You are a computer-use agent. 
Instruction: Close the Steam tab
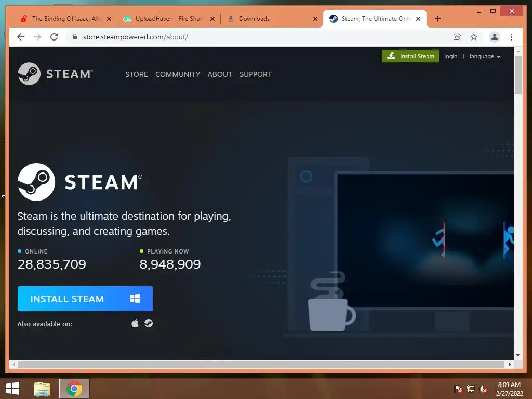(418, 19)
